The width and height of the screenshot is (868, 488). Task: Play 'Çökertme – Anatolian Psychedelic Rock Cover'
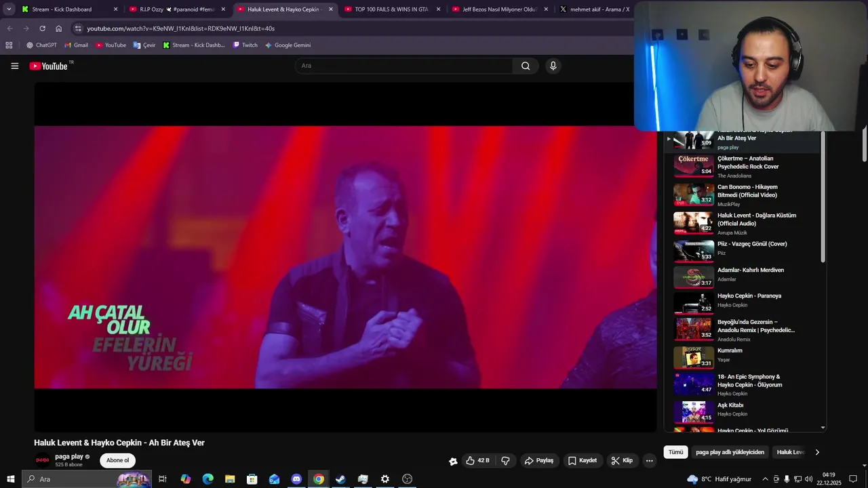point(743,166)
